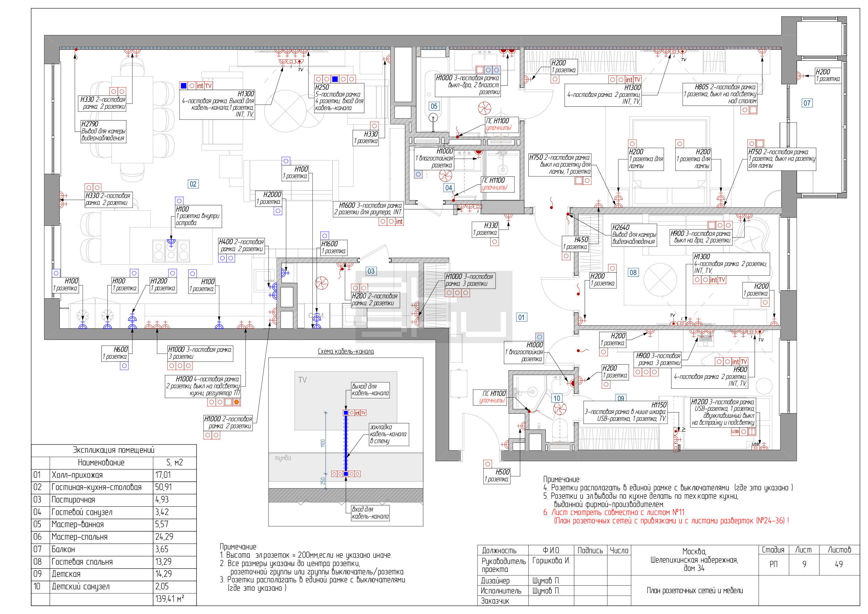Viewport: 868px width, 614px height.
Task: Click the 'Схема кабель-канала' heading
Action: 345,351
